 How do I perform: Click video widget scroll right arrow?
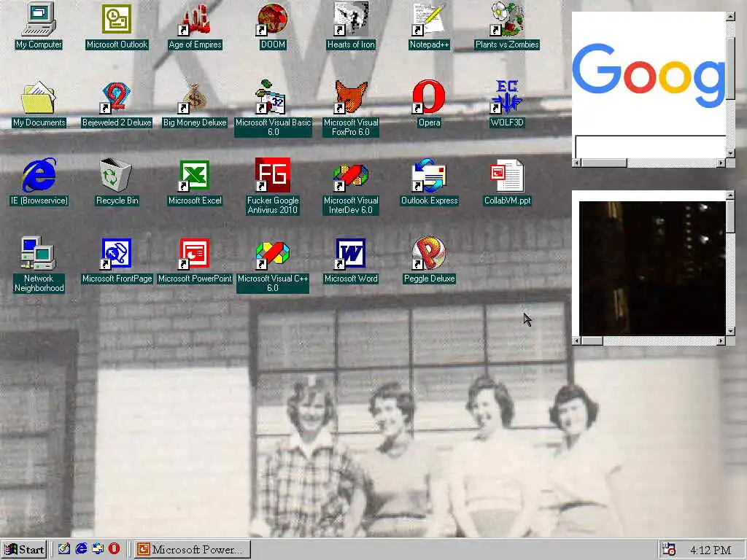click(x=721, y=341)
